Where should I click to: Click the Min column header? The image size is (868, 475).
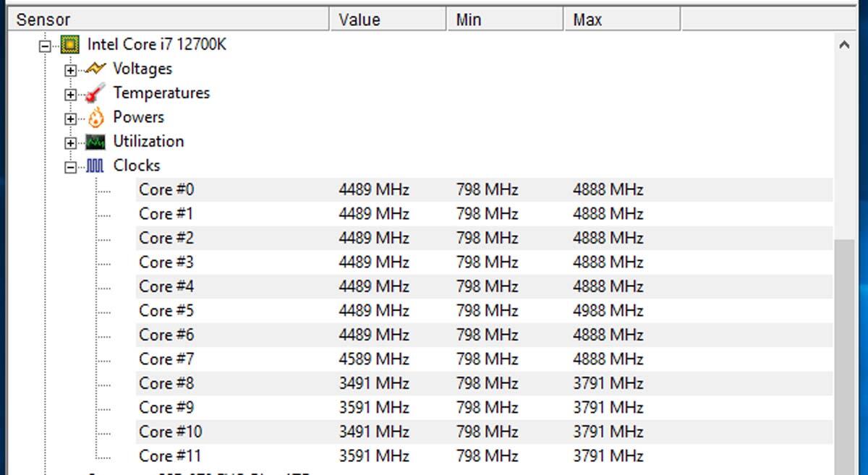click(506, 20)
